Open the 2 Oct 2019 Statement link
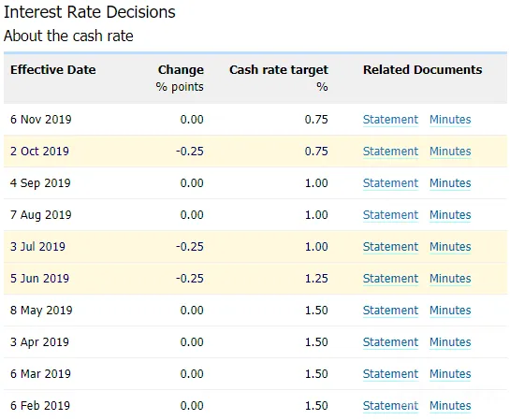The width and height of the screenshot is (510, 420). [390, 152]
